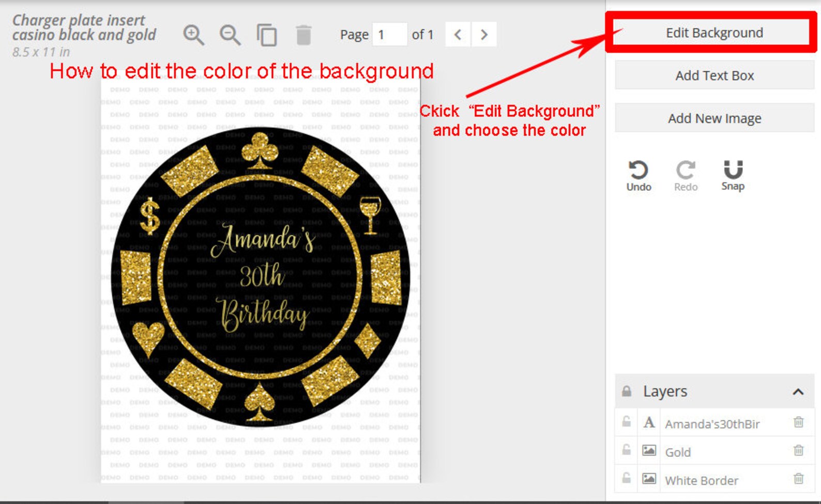Screen dimensions: 821x504
Task: Delete the Gold layer
Action: point(798,450)
